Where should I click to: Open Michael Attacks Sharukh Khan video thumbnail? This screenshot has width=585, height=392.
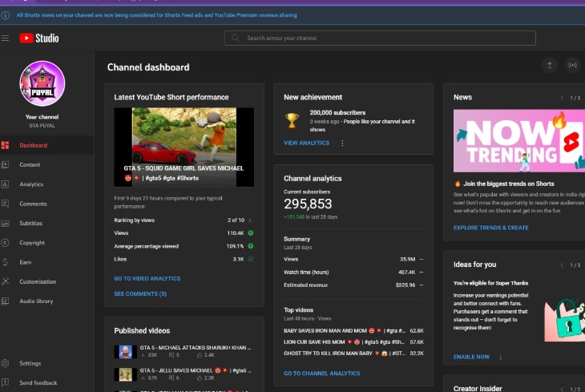[125, 351]
